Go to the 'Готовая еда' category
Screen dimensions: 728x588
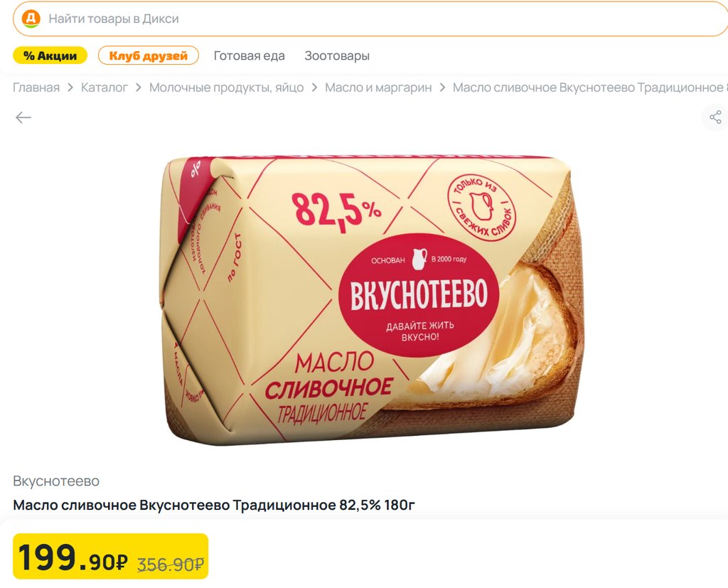pos(249,55)
